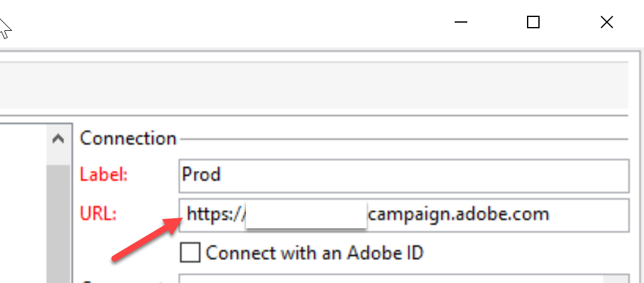Image resolution: width=644 pixels, height=283 pixels.
Task: Maximize the connection settings window
Action: coord(533,22)
